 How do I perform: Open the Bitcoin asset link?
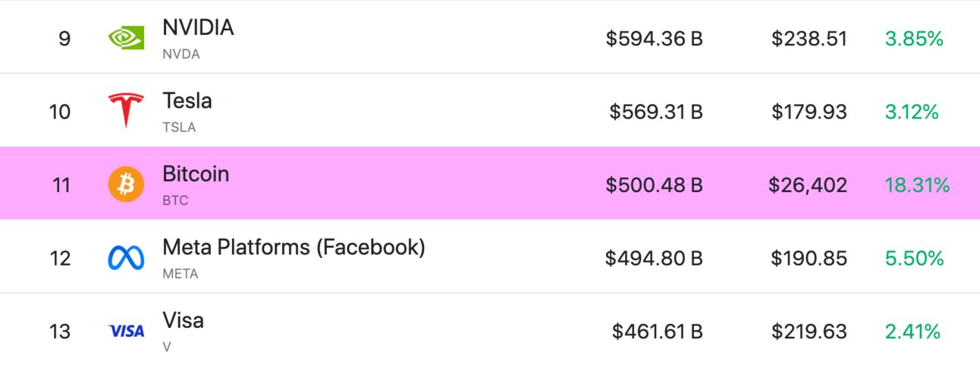[x=196, y=174]
